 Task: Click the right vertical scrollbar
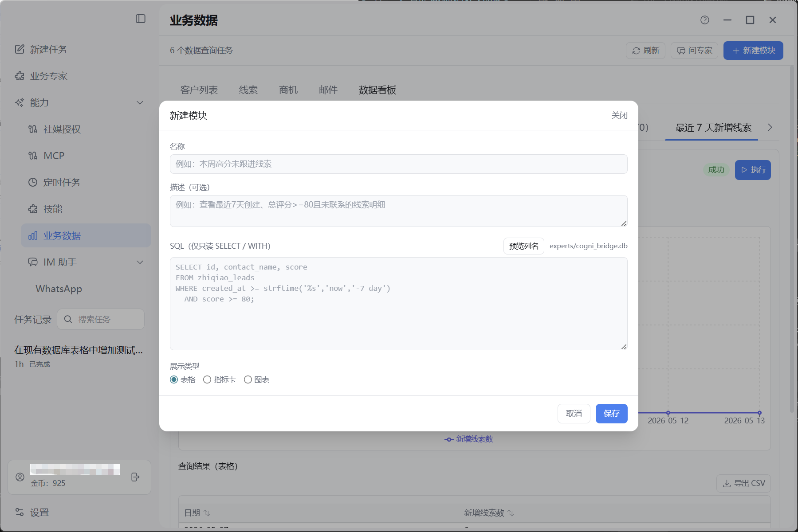[792, 239]
